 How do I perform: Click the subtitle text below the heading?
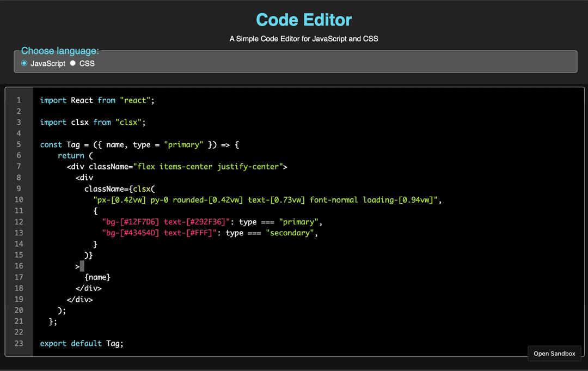point(304,39)
